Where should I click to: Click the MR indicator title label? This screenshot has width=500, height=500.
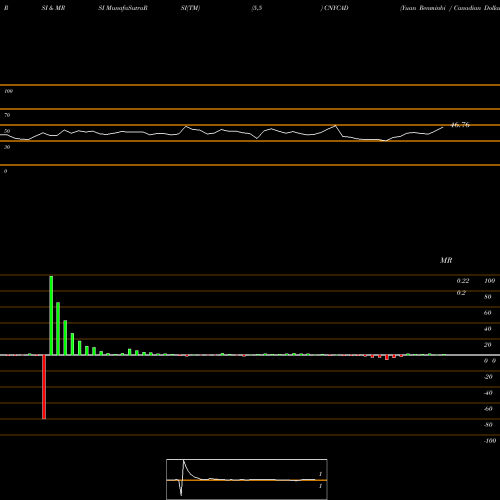(x=446, y=260)
